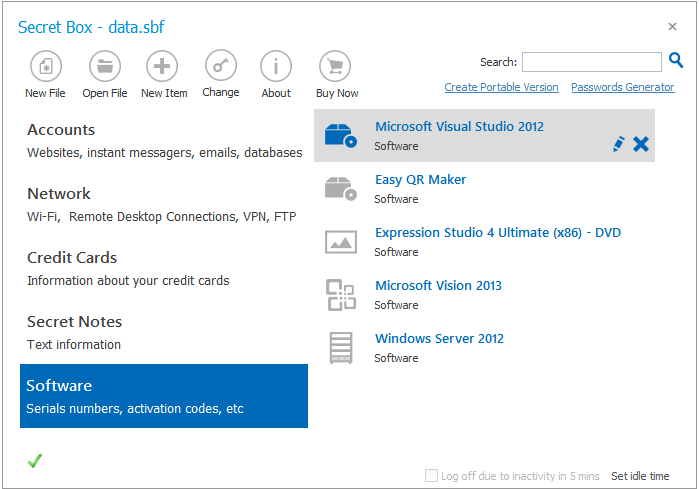Viewport: 699px width, 489px height.
Task: Open the About info icon
Action: (276, 67)
